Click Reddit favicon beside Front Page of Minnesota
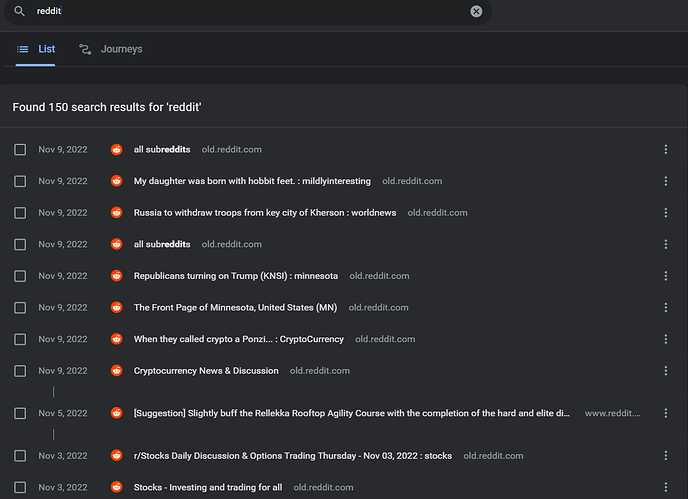Screen dimensions: 688x499 [x=116, y=307]
